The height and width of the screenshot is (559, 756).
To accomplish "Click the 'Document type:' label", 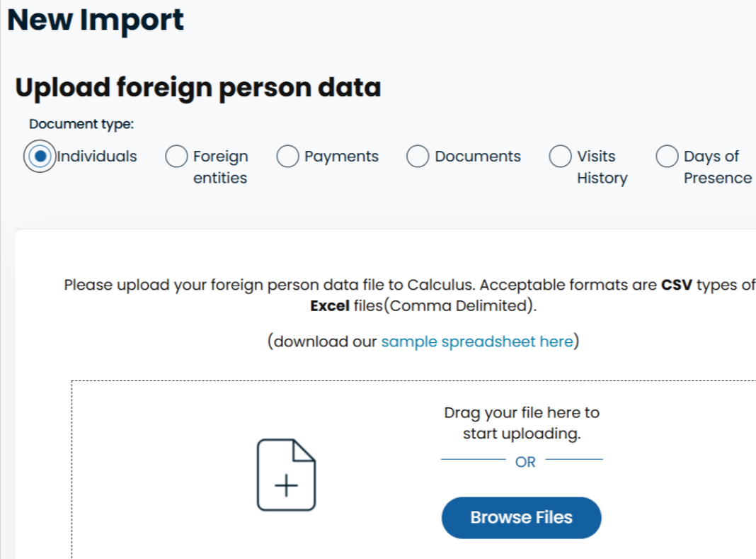I will point(81,123).
